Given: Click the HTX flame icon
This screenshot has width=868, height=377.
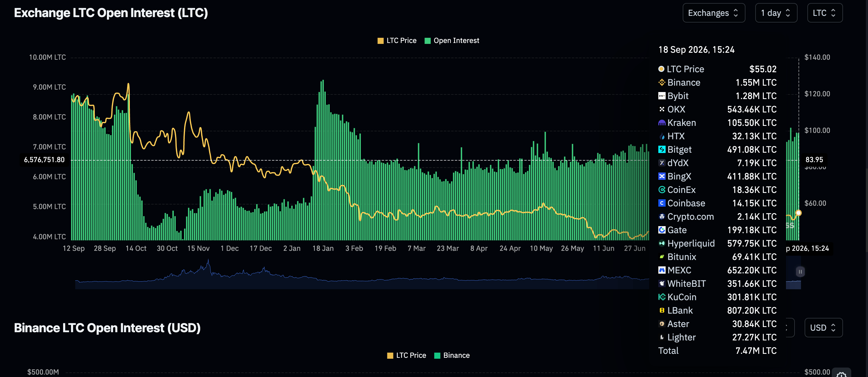Looking at the screenshot, I should pyautogui.click(x=662, y=136).
